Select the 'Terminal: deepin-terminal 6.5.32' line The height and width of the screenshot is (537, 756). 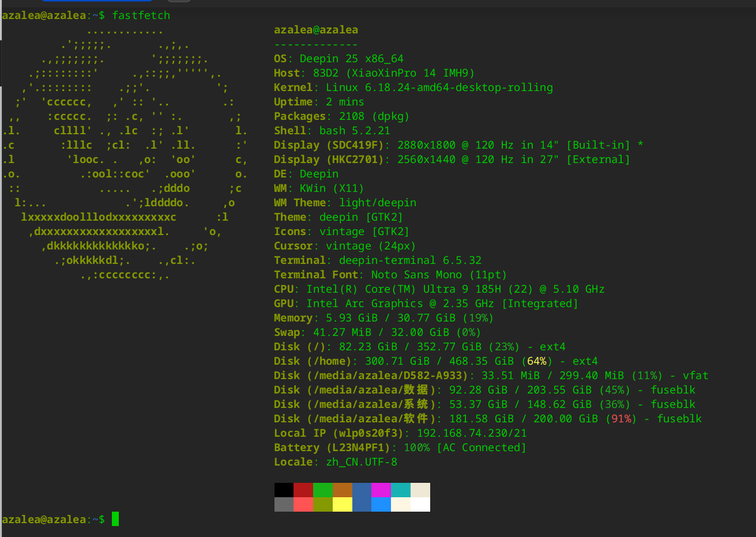(x=378, y=260)
